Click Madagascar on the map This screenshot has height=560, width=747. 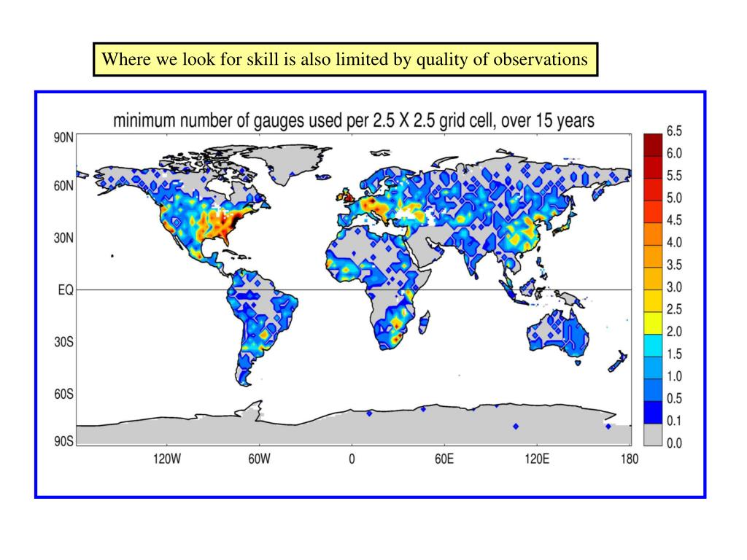coord(424,322)
